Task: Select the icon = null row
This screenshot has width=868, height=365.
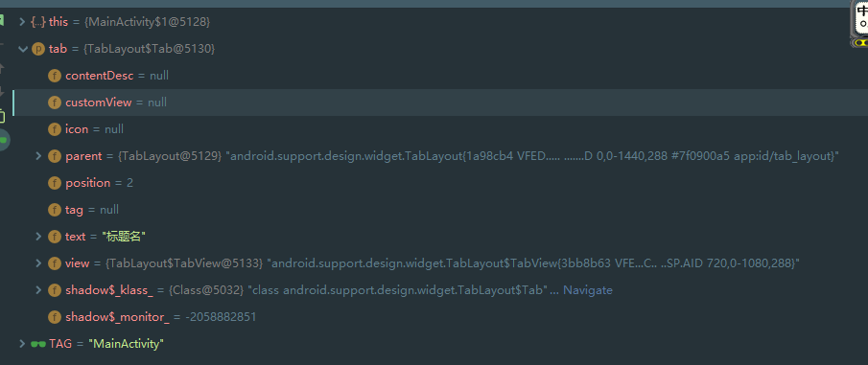Action: (439, 129)
